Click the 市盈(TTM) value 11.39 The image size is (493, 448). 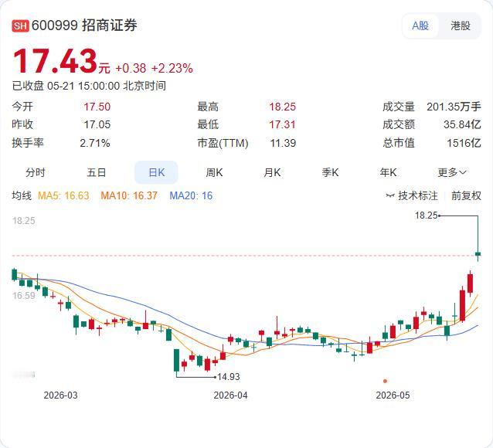click(283, 143)
